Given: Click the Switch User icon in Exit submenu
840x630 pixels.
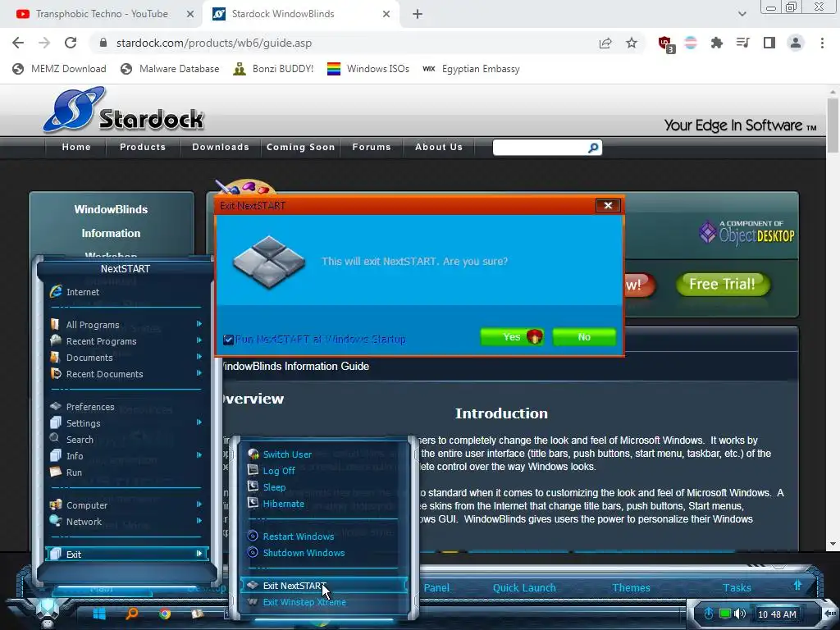Looking at the screenshot, I should [253, 454].
